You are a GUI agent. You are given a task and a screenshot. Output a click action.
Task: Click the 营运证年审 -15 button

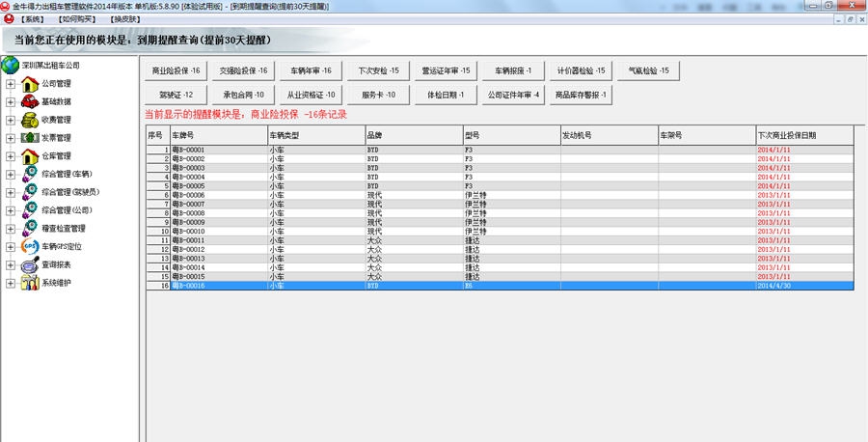click(x=447, y=70)
